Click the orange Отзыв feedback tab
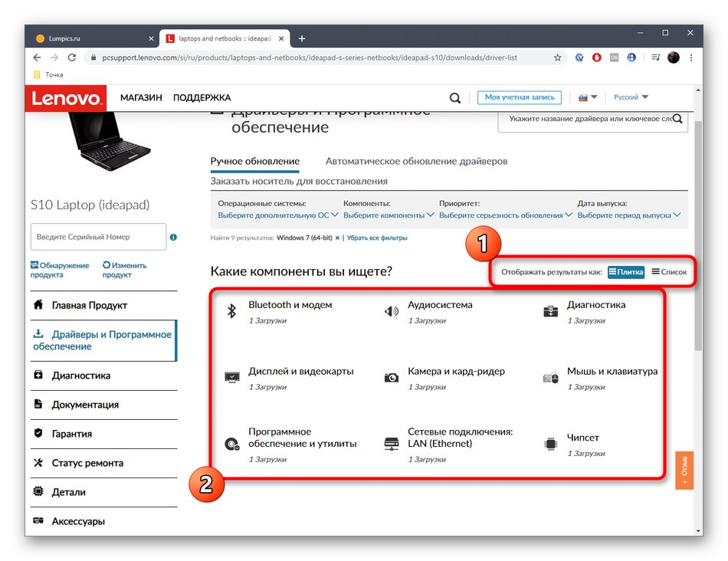The height and width of the screenshot is (561, 728). pyautogui.click(x=684, y=471)
